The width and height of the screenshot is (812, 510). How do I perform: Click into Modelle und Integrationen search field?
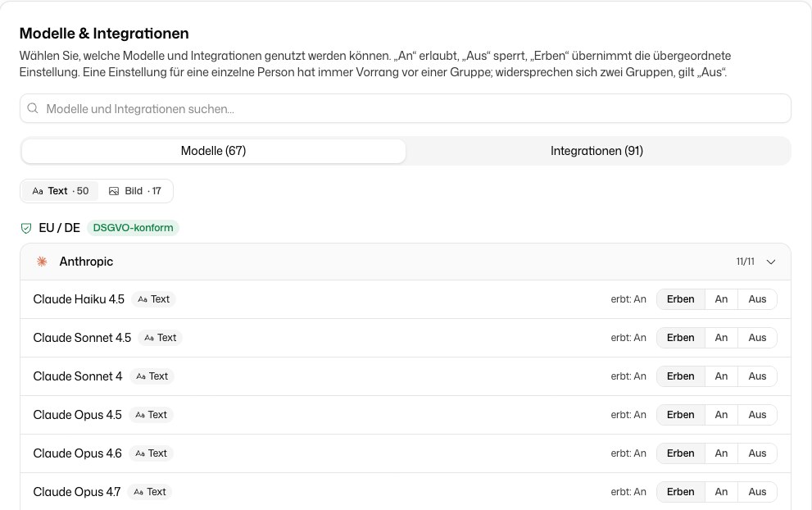(x=406, y=108)
